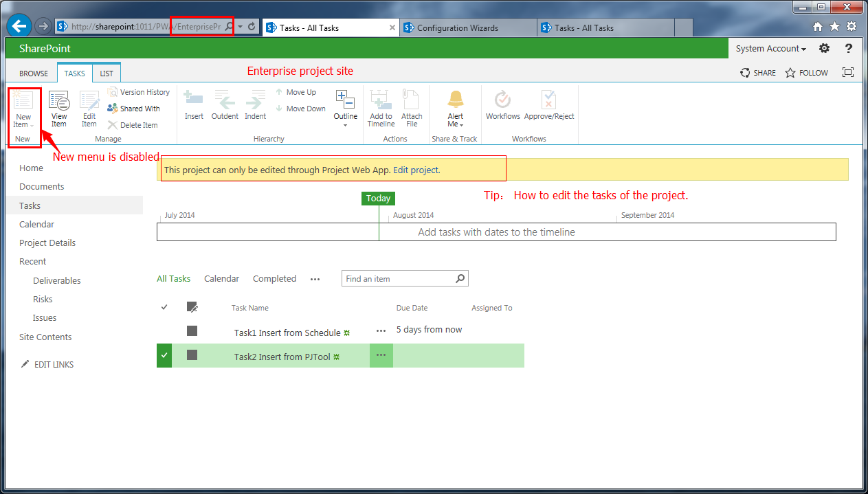Mark Task2 Insert from PJTool complete checkbox
The image size is (868, 494).
[x=192, y=355]
